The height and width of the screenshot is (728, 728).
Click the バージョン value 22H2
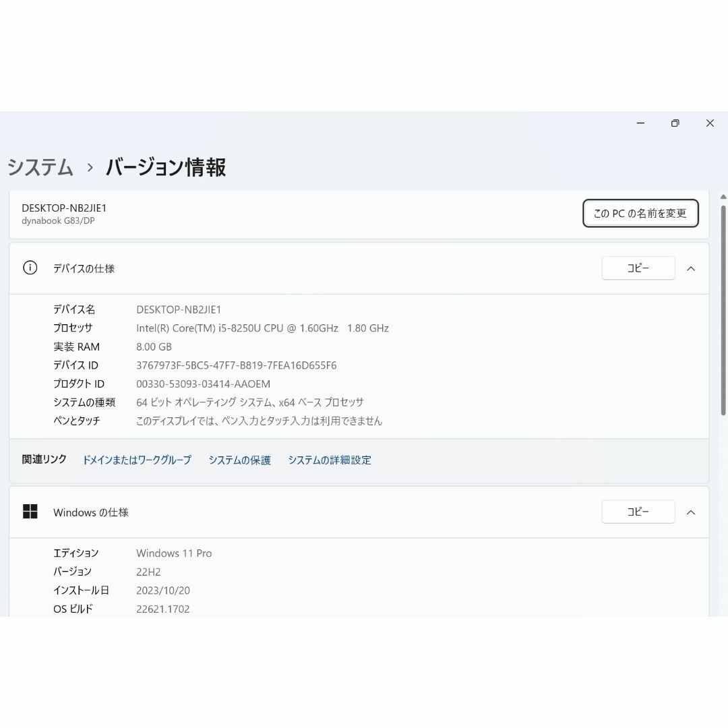[148, 572]
